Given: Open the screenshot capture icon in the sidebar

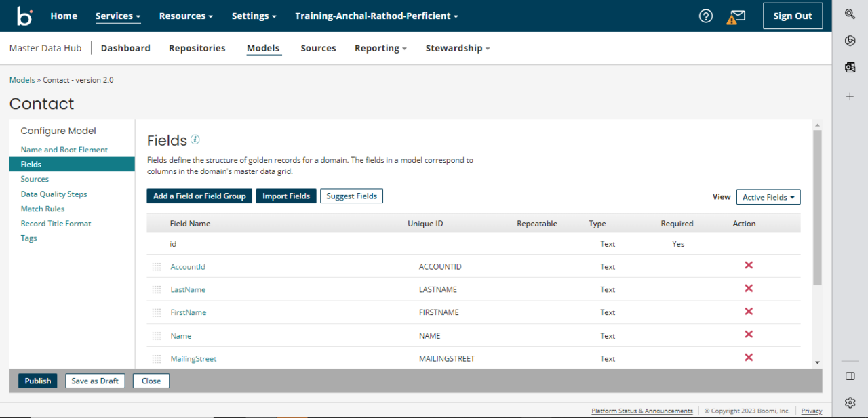Looking at the screenshot, I should (x=850, y=66).
